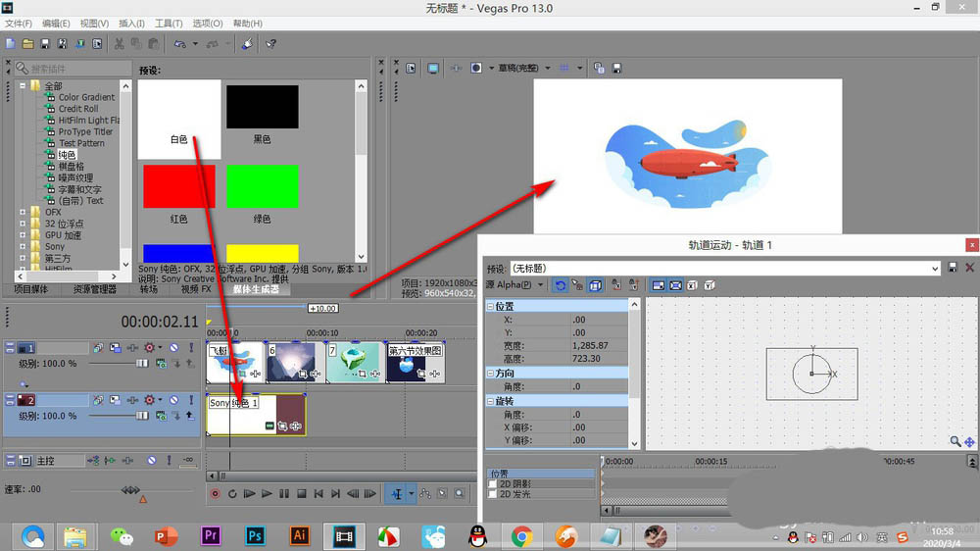Image resolution: width=980 pixels, height=551 pixels.
Task: Solo track 1 with exclamation icon
Action: [191, 348]
